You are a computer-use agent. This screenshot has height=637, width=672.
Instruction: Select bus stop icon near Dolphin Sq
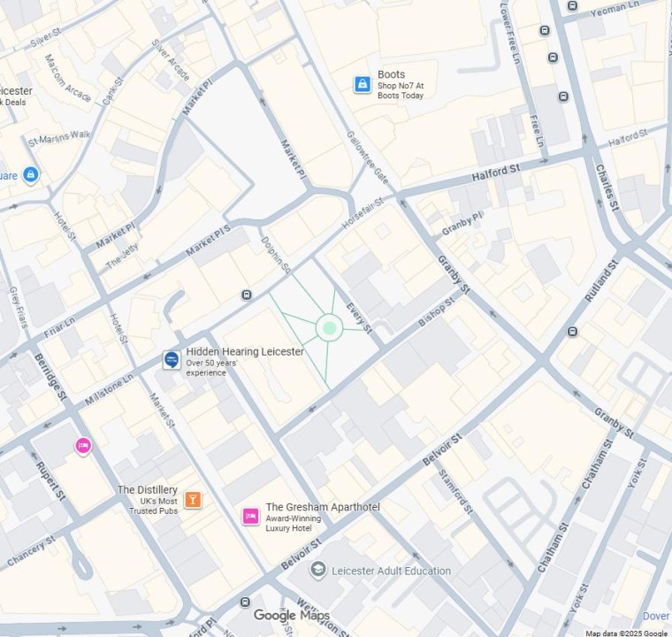[247, 295]
